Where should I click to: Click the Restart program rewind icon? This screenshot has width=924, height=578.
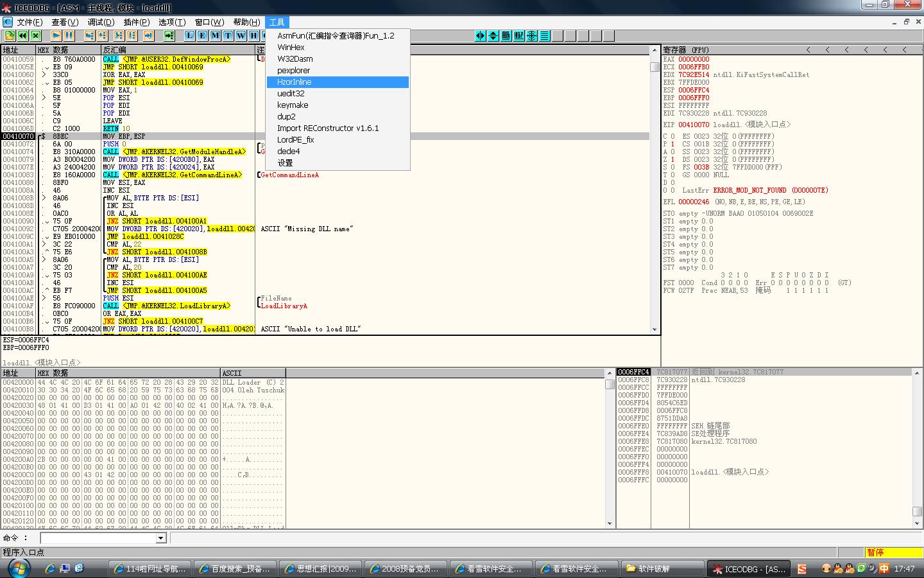[23, 36]
